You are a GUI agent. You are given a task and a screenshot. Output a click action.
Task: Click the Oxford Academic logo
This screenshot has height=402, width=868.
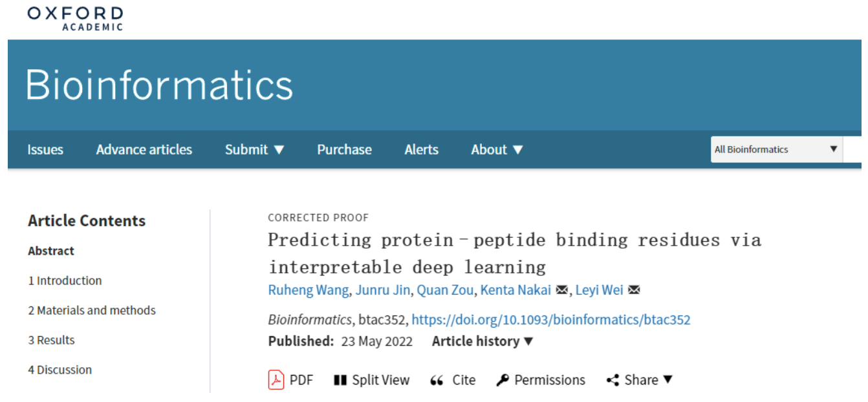(75, 18)
